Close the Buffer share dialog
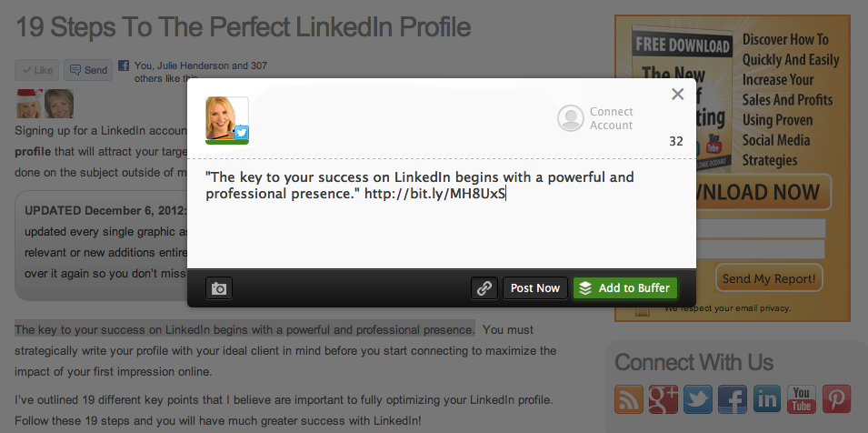Screen dimensions: 868x433 coord(677,94)
